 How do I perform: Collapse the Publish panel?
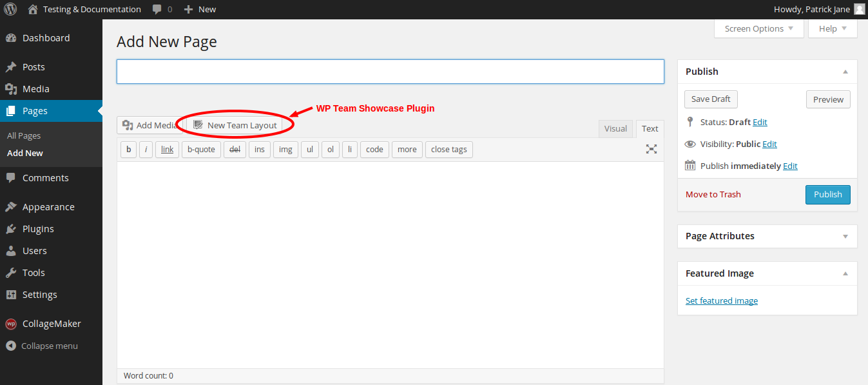845,72
